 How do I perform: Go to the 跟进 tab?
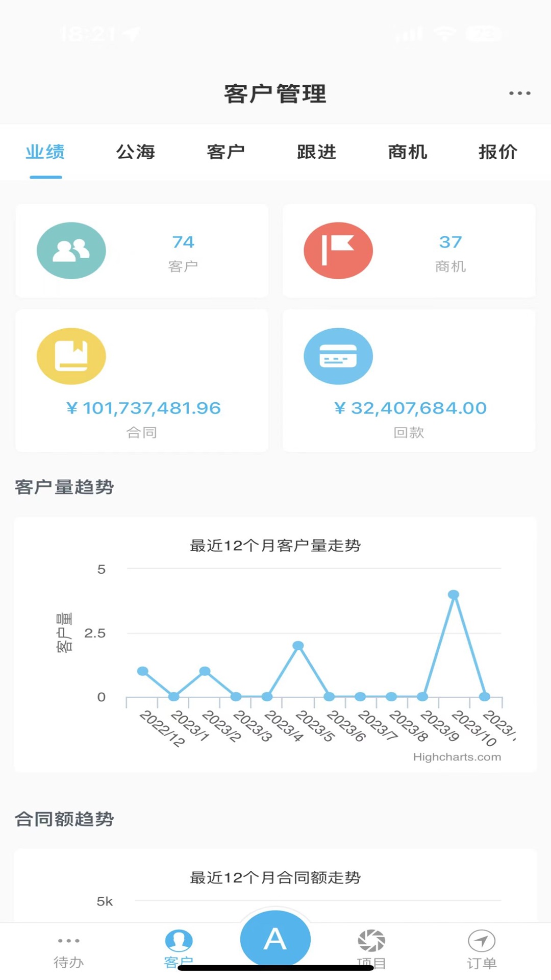[317, 152]
